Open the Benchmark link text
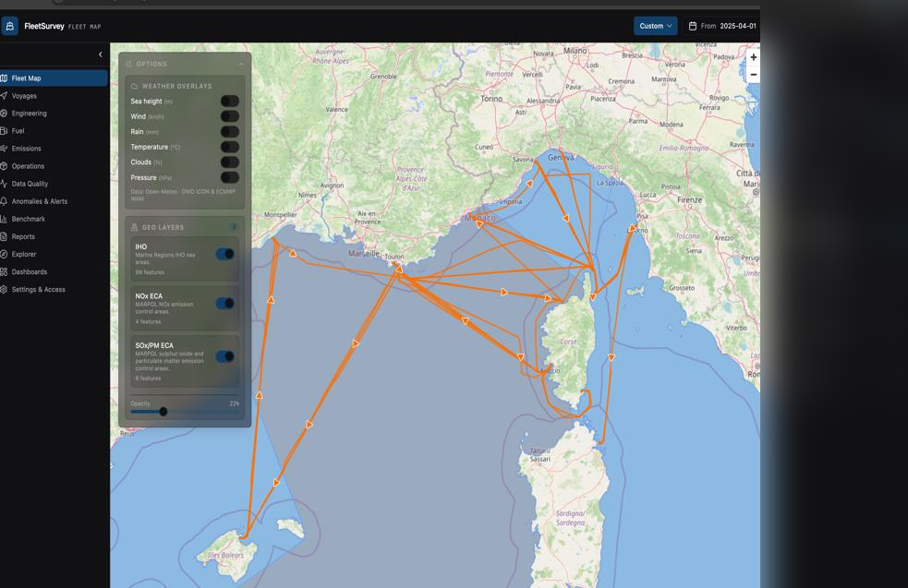 [x=29, y=220]
